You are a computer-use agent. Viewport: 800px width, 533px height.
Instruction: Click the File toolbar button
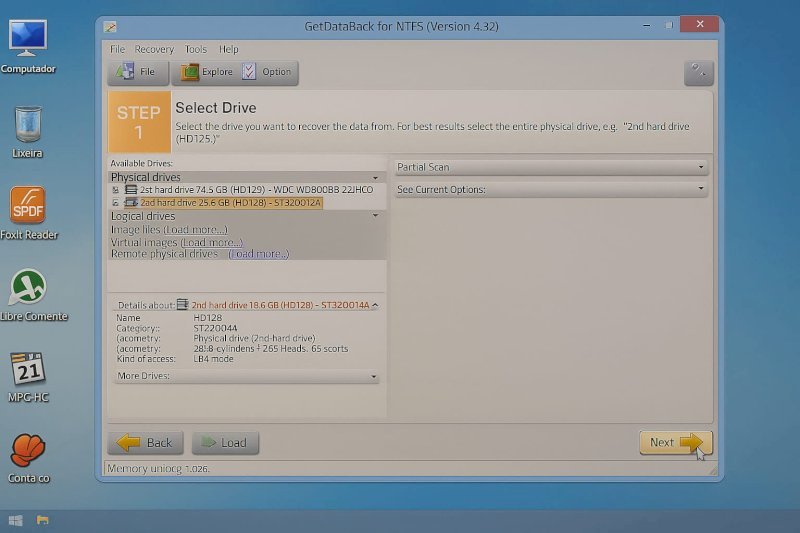(137, 72)
